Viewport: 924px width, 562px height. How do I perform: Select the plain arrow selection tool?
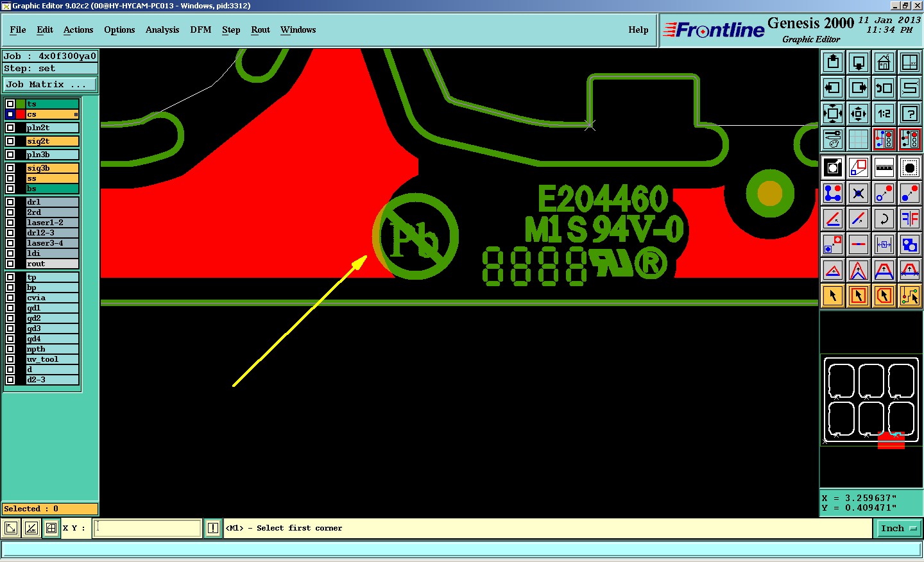[x=833, y=296]
